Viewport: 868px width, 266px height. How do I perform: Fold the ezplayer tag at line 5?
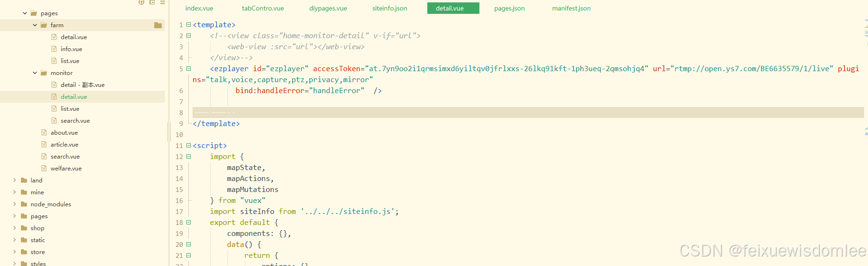[188, 69]
